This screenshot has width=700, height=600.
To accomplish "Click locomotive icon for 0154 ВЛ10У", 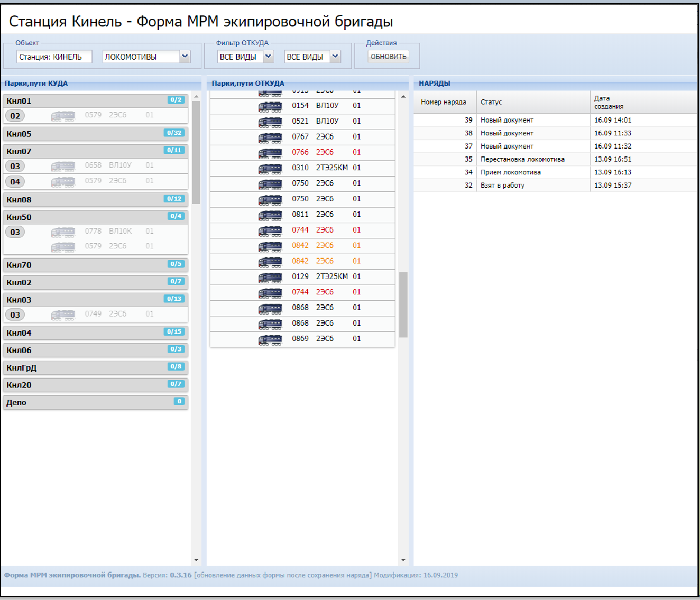I will (x=270, y=106).
